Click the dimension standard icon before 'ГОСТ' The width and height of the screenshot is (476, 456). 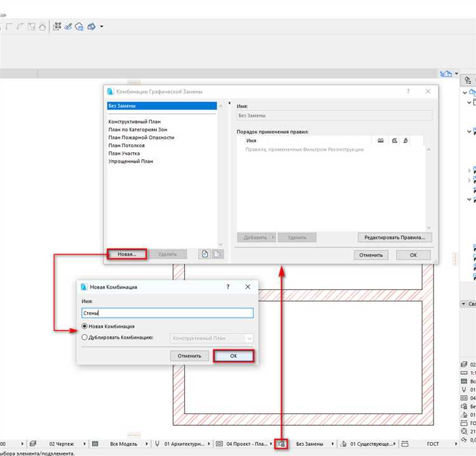(405, 444)
